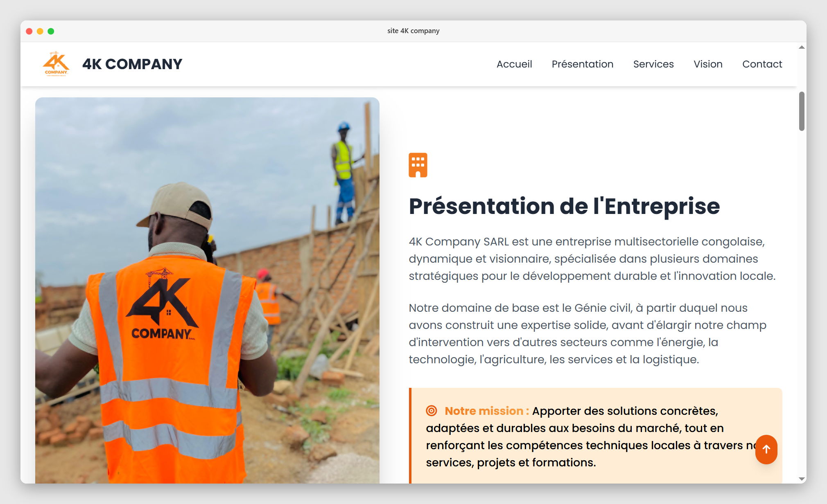Viewport: 827px width, 504px height.
Task: Click the site 4K company title bar
Action: click(x=413, y=30)
